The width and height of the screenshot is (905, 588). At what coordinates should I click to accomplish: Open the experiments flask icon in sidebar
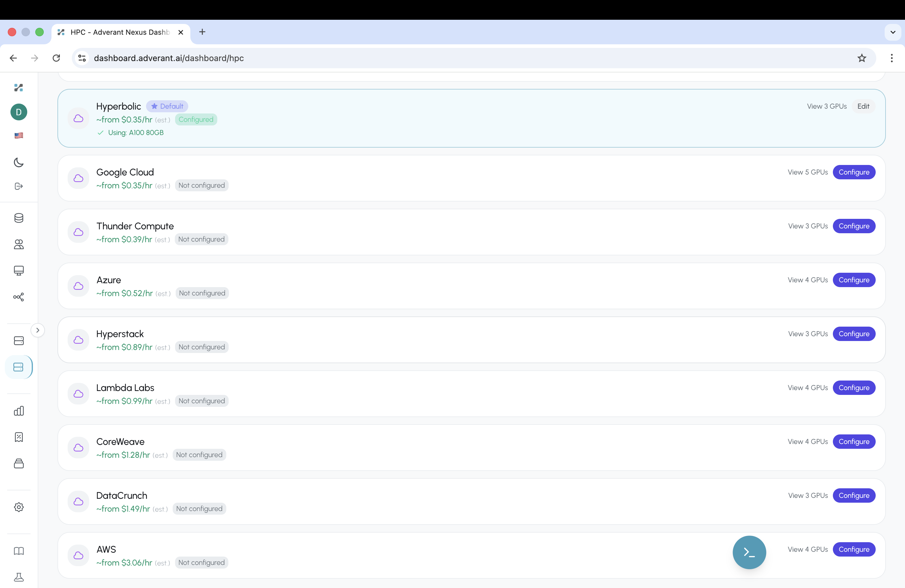pos(18,577)
